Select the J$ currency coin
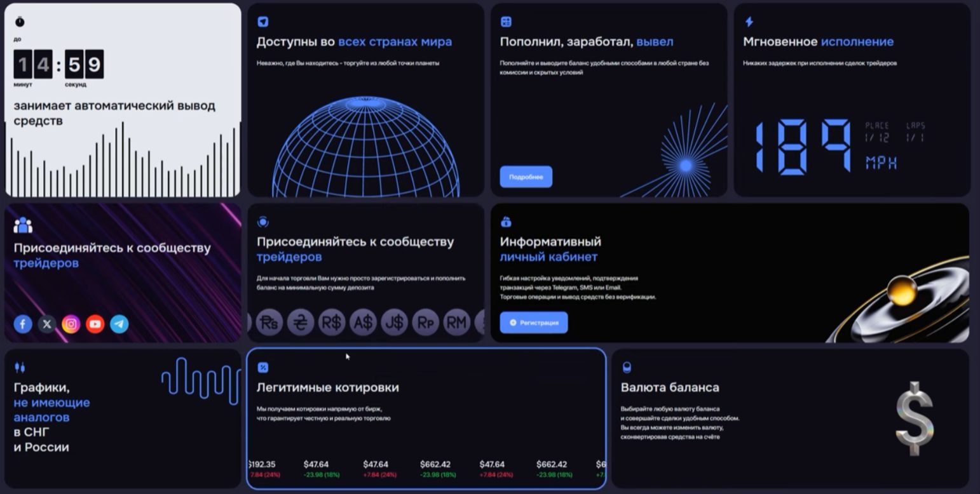980x494 pixels. coord(394,323)
